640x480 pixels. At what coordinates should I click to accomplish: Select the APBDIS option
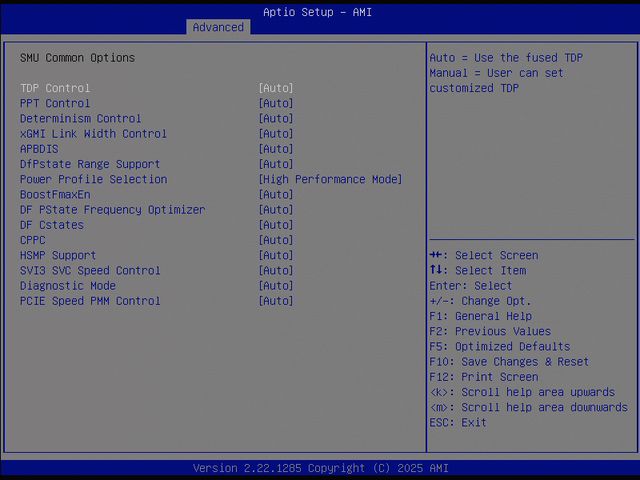coord(39,149)
